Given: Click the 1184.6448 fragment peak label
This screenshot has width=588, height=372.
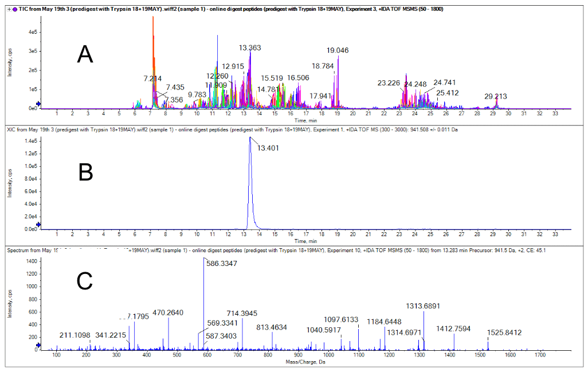Looking at the screenshot, I should click(384, 322).
